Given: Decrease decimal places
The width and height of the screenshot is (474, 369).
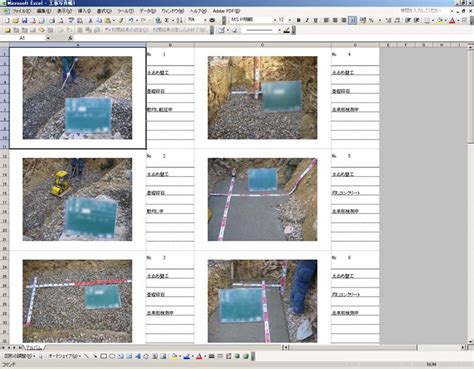Looking at the screenshot, I should 397,20.
